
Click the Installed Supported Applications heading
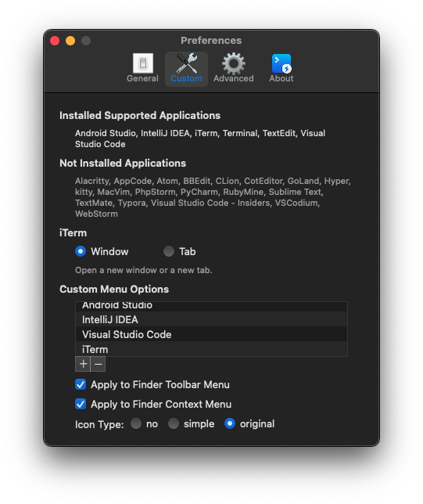click(140, 115)
